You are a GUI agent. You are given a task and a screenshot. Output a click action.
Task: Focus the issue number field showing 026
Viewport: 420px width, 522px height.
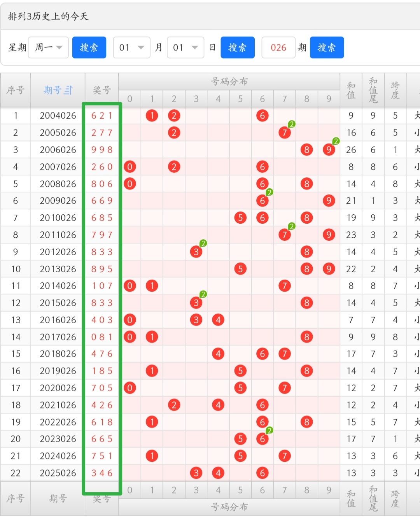coord(278,47)
